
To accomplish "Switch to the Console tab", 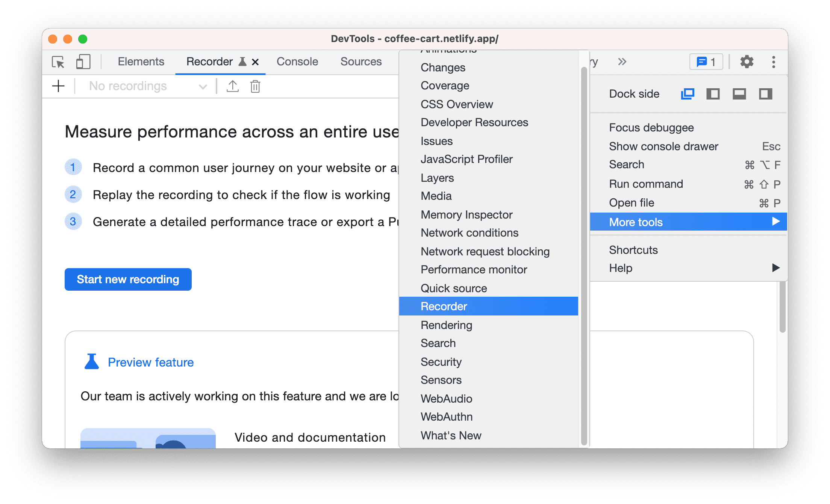I will (296, 61).
